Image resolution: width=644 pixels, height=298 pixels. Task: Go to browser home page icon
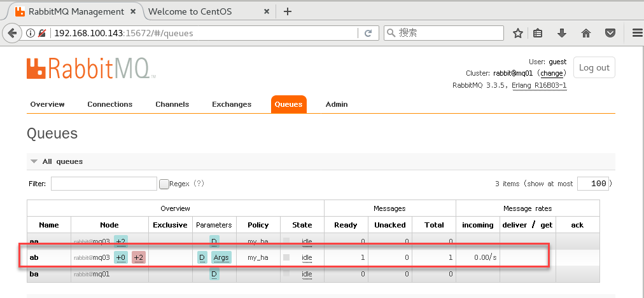586,33
